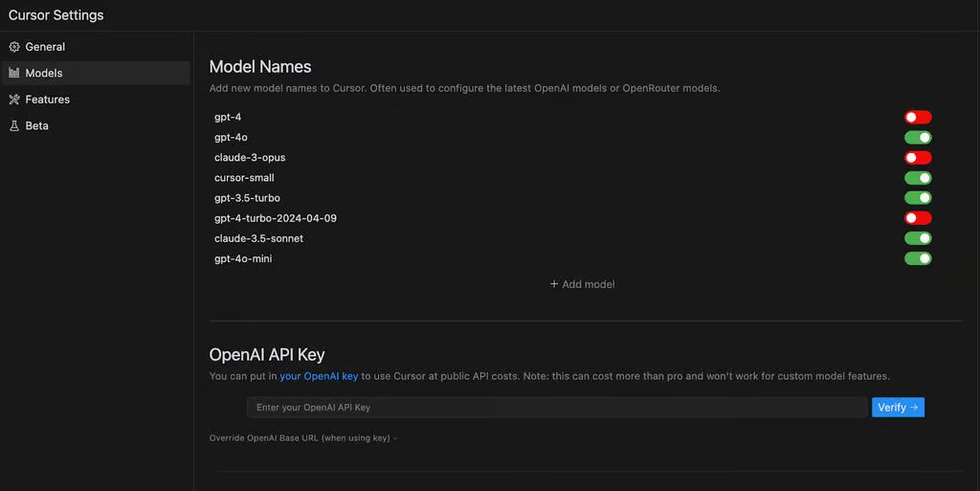
Task: Click the Beta flask icon
Action: pos(14,125)
